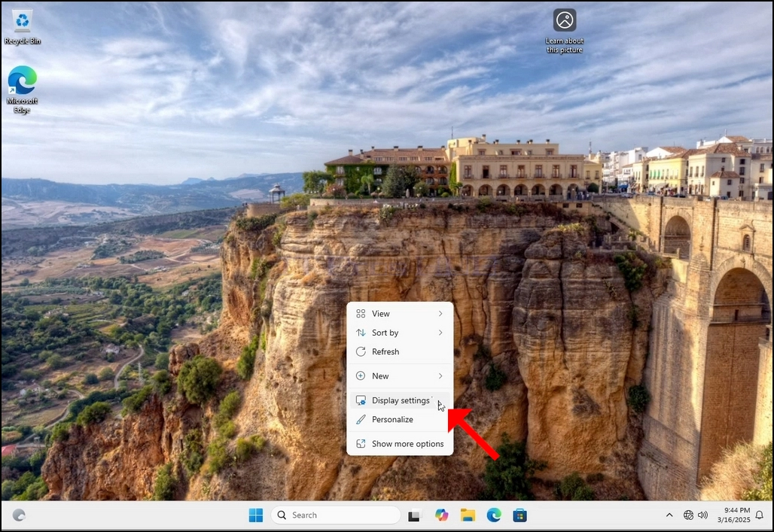Viewport: 774px width, 532px height.
Task: Select Personalize from the context menu
Action: [x=400, y=419]
